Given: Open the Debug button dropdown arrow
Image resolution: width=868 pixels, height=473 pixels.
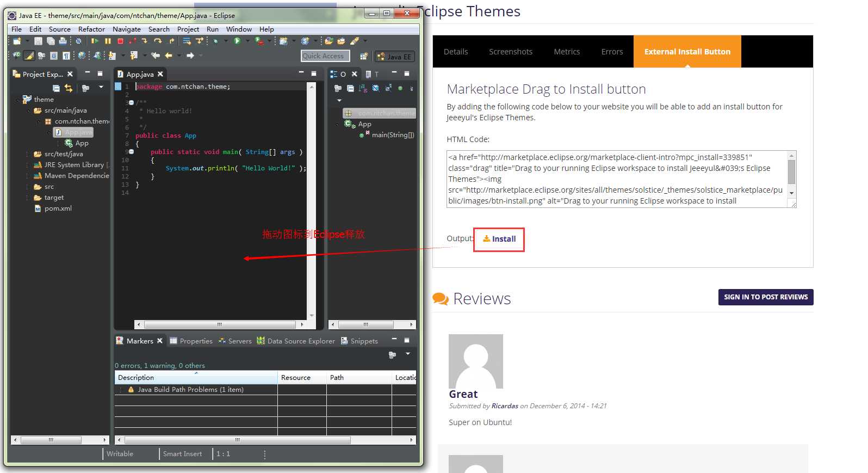Looking at the screenshot, I should tap(226, 41).
